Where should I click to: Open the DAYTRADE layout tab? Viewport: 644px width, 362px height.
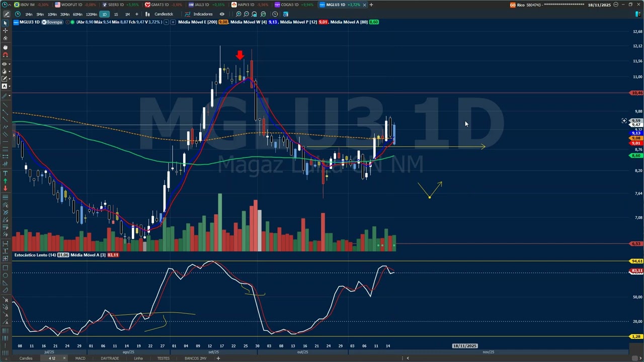click(x=110, y=358)
